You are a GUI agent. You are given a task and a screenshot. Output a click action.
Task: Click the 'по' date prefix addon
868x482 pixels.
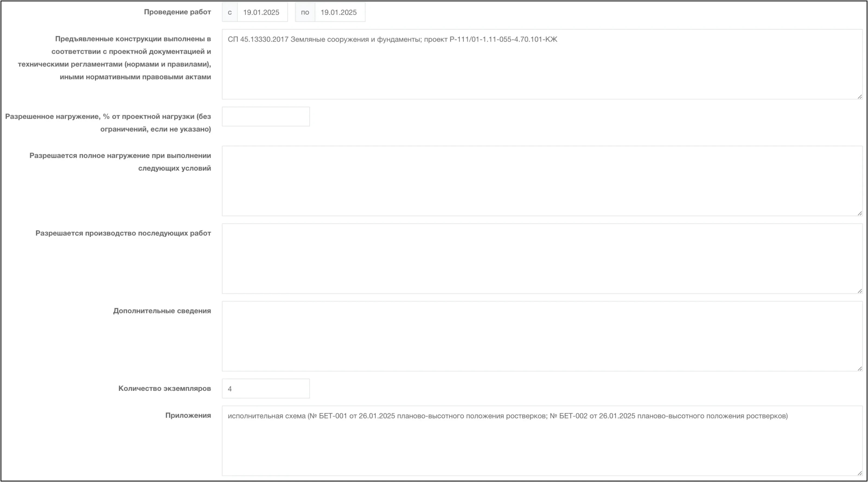pyautogui.click(x=305, y=12)
